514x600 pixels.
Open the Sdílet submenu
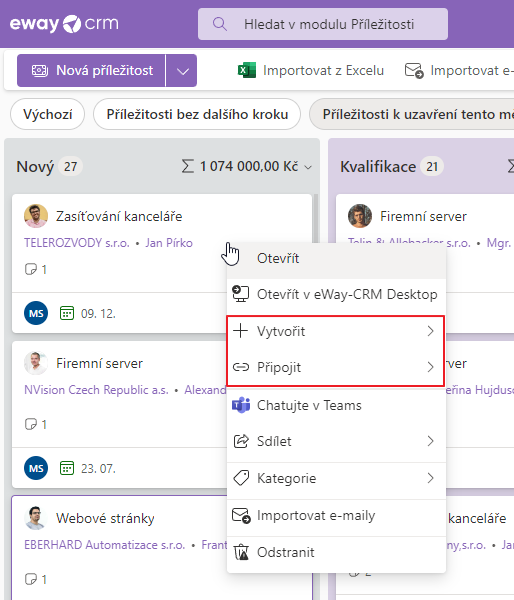336,441
